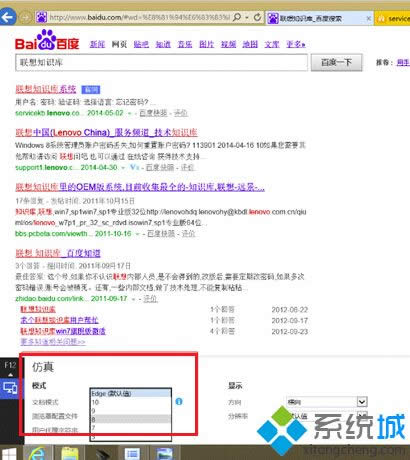Open the 新闻 category link

97,44
